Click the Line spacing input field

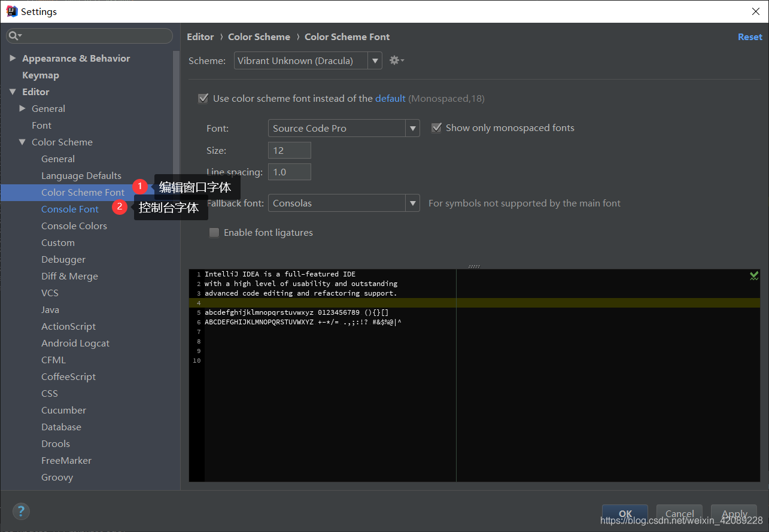pyautogui.click(x=290, y=172)
